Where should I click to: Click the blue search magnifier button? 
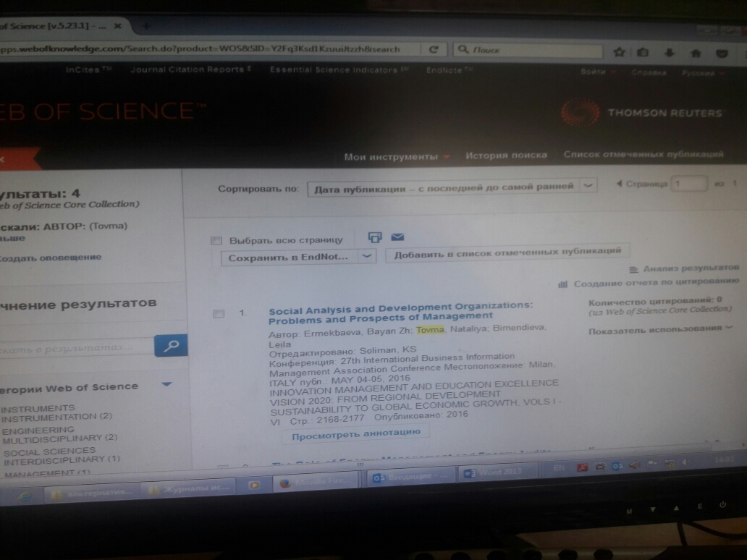[x=171, y=346]
